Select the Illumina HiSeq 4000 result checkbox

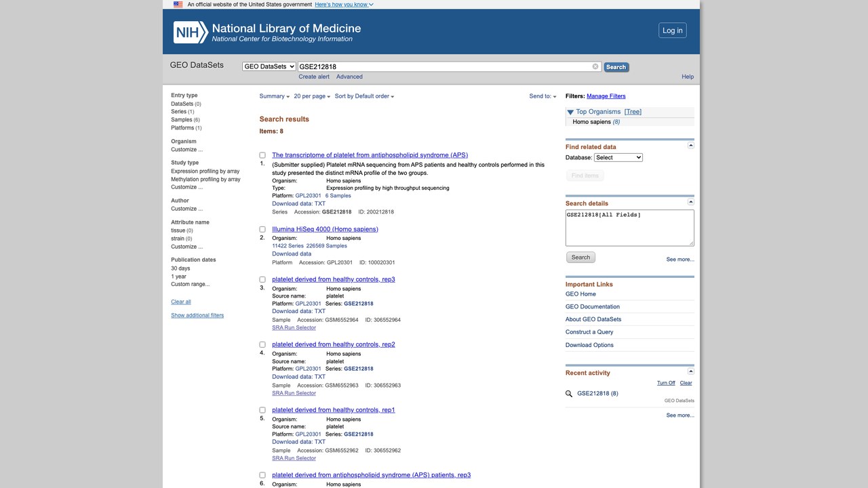click(x=262, y=230)
